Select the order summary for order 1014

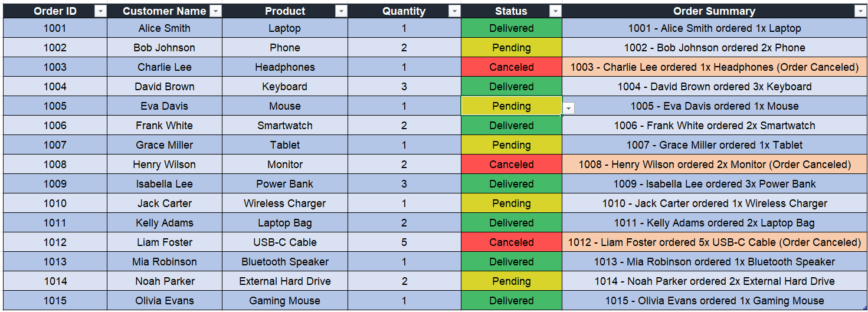tap(714, 281)
